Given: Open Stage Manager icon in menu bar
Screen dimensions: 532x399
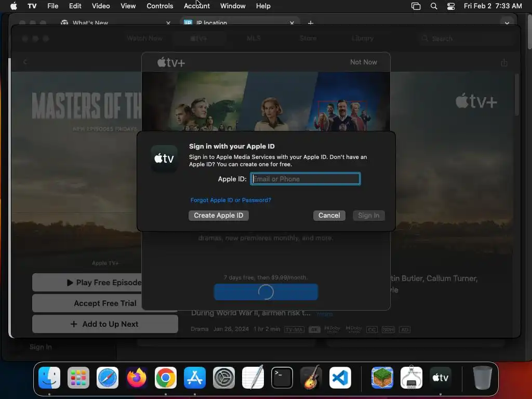Looking at the screenshot, I should [x=416, y=6].
